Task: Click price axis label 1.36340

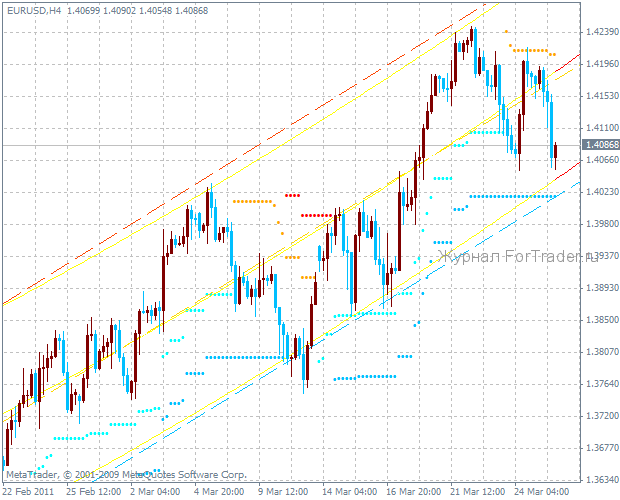Action: pos(602,480)
